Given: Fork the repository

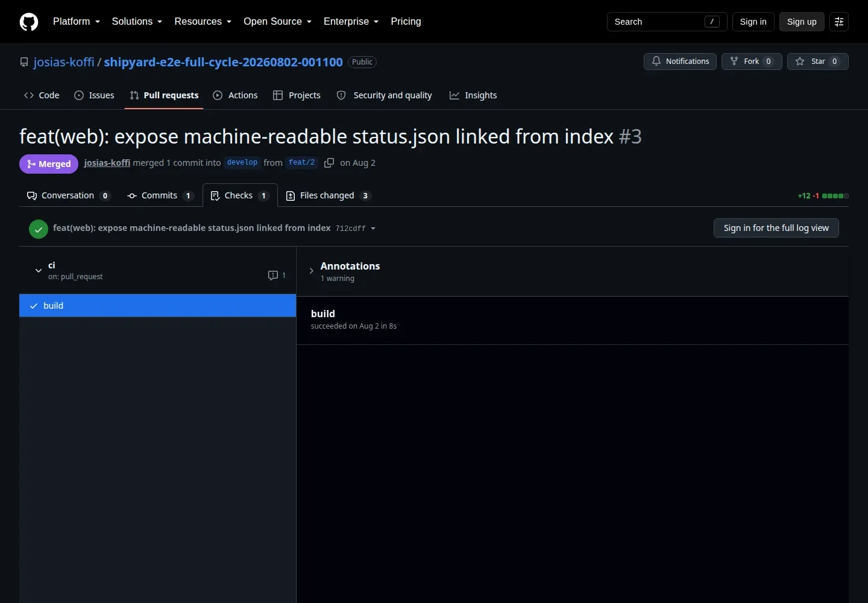Looking at the screenshot, I should [x=752, y=62].
